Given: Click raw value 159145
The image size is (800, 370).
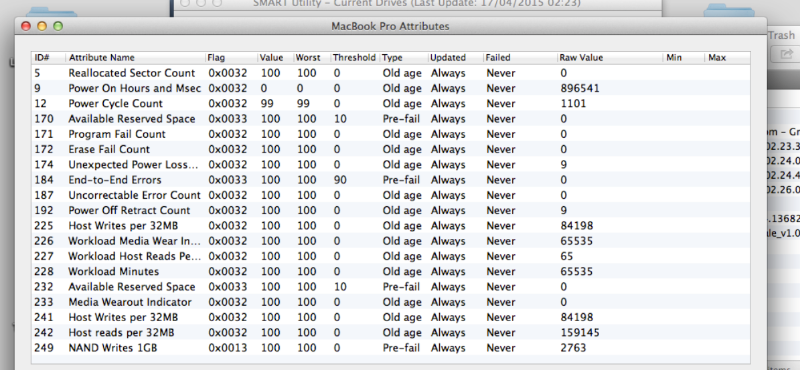Looking at the screenshot, I should coord(580,333).
